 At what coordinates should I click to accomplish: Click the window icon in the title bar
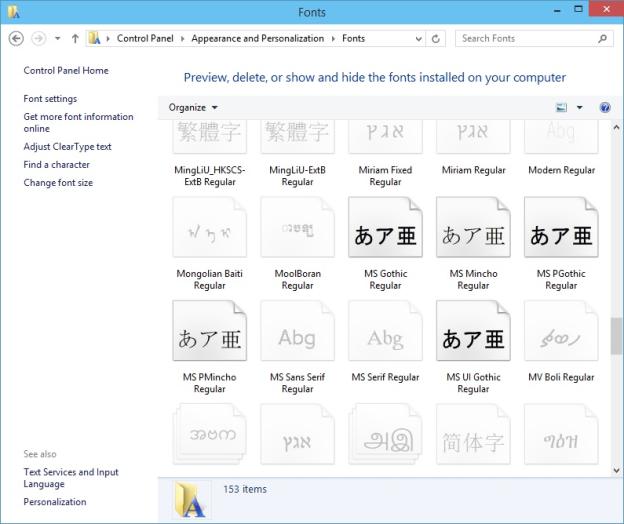[x=13, y=12]
